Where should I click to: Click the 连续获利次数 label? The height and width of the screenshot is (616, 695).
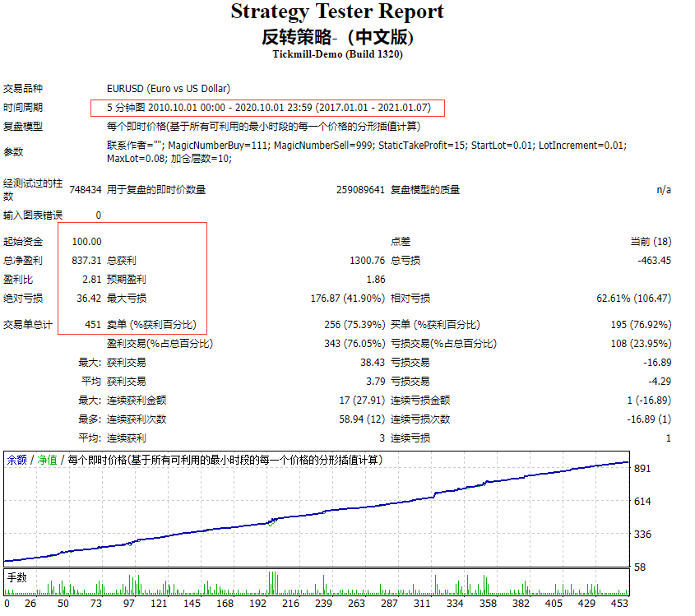coord(137,419)
